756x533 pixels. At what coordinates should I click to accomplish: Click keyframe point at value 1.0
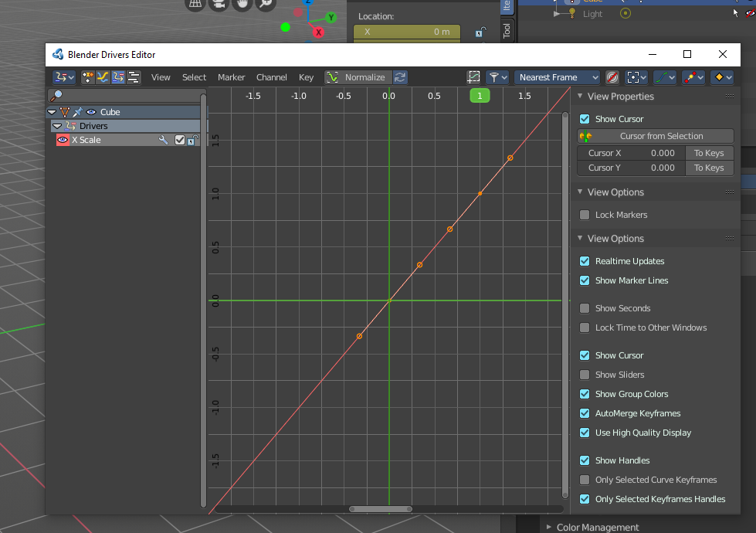click(x=480, y=194)
